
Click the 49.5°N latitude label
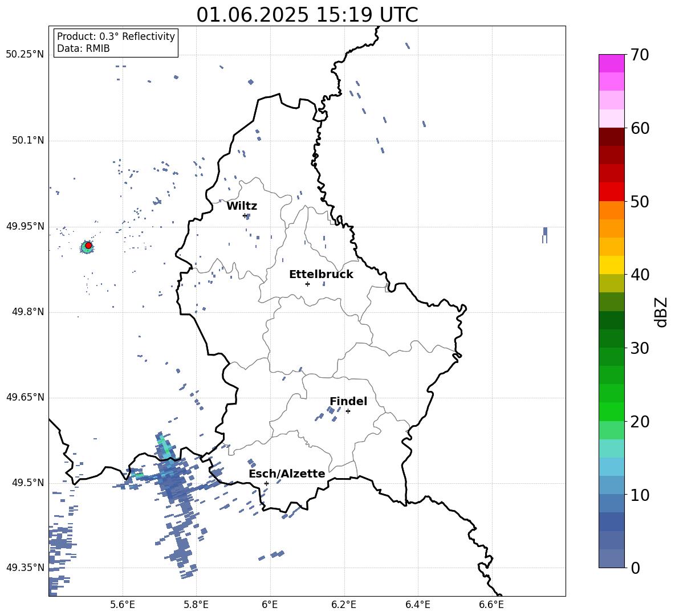(x=27, y=482)
